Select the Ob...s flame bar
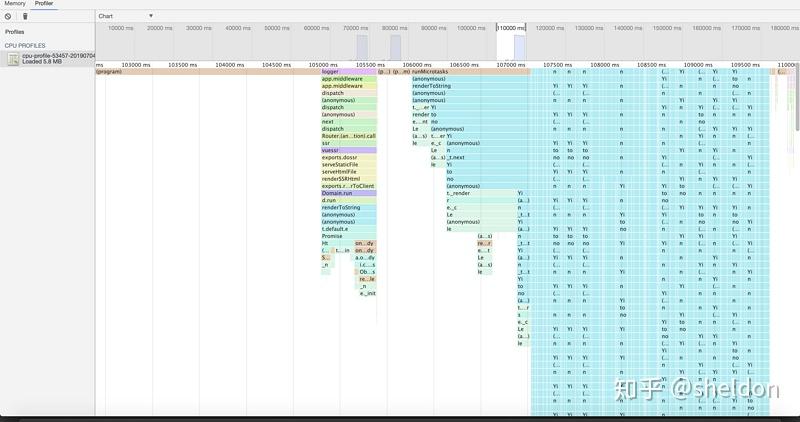 pos(367,272)
